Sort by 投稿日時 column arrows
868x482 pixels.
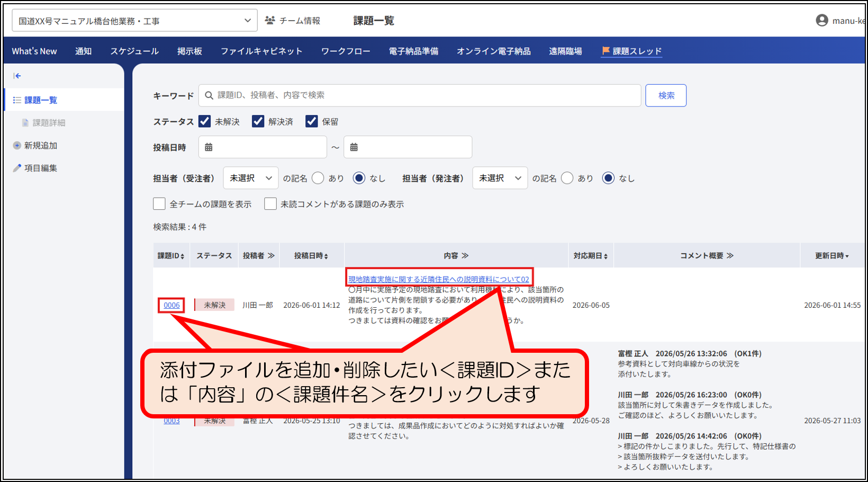(326, 256)
